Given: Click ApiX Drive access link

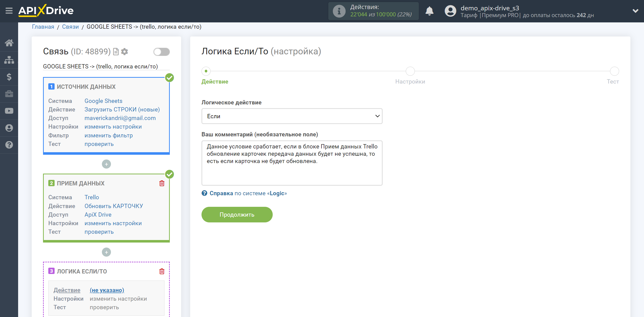Looking at the screenshot, I should pos(98,215).
